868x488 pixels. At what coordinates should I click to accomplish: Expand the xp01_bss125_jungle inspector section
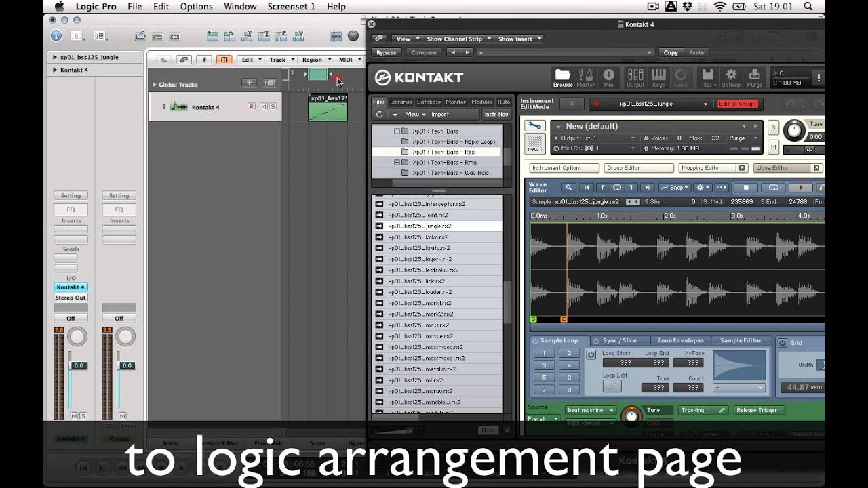click(x=55, y=58)
